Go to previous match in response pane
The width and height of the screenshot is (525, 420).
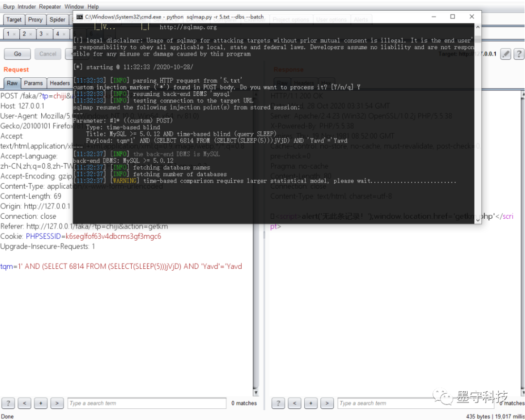click(x=295, y=403)
